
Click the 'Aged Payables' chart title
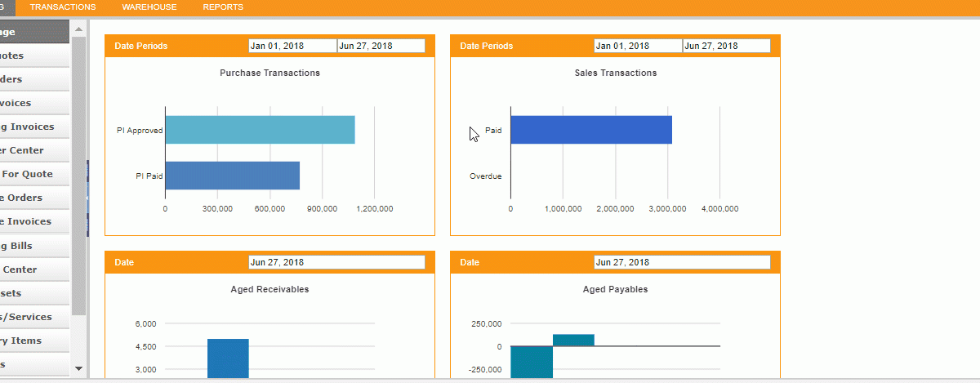coord(616,289)
